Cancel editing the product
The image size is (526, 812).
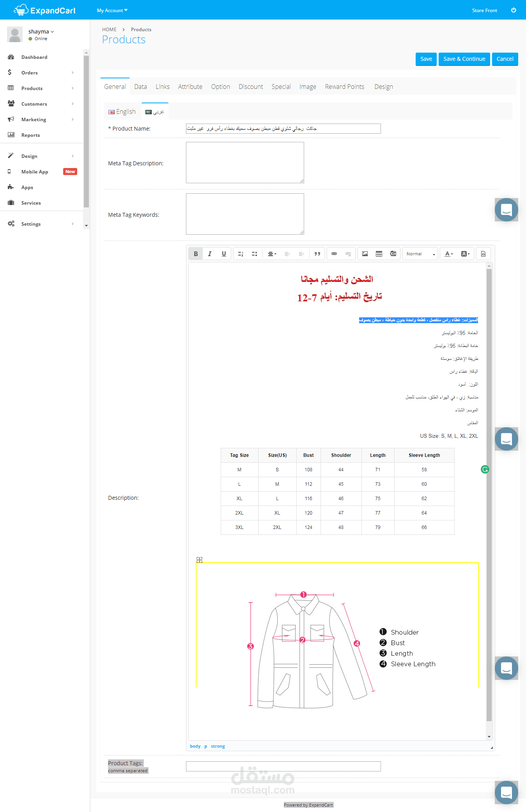pyautogui.click(x=505, y=59)
